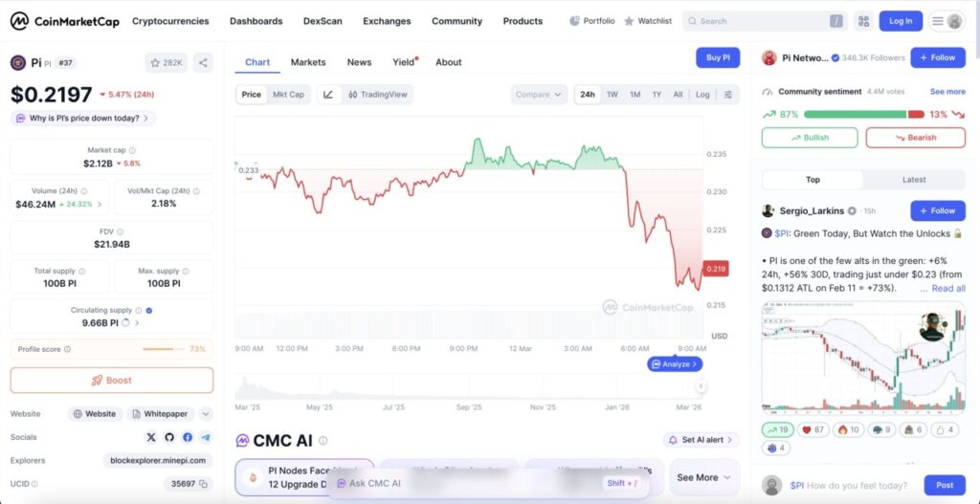Add Pi to watchlist via star button
Screen dimensions: 980x504
tap(167, 63)
